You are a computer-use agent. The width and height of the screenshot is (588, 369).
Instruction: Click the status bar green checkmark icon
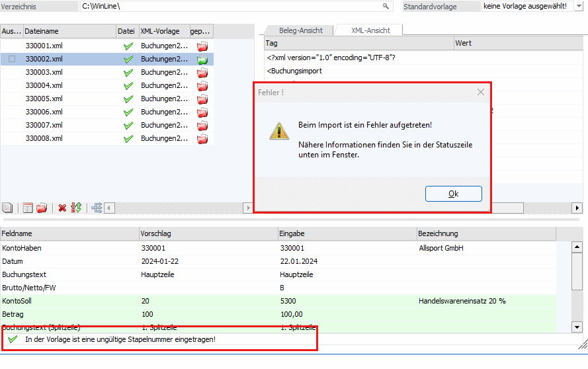(13, 339)
